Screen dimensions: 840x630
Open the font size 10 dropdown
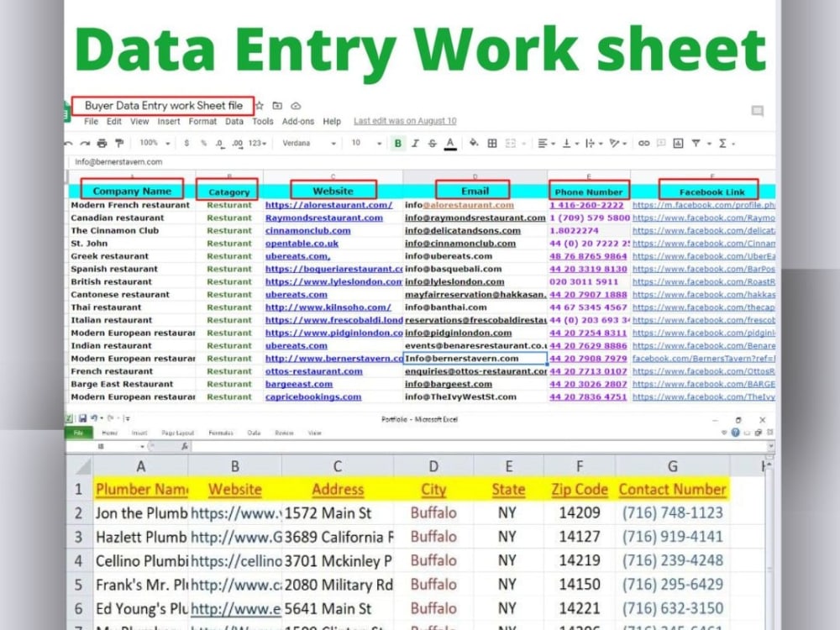pos(361,143)
